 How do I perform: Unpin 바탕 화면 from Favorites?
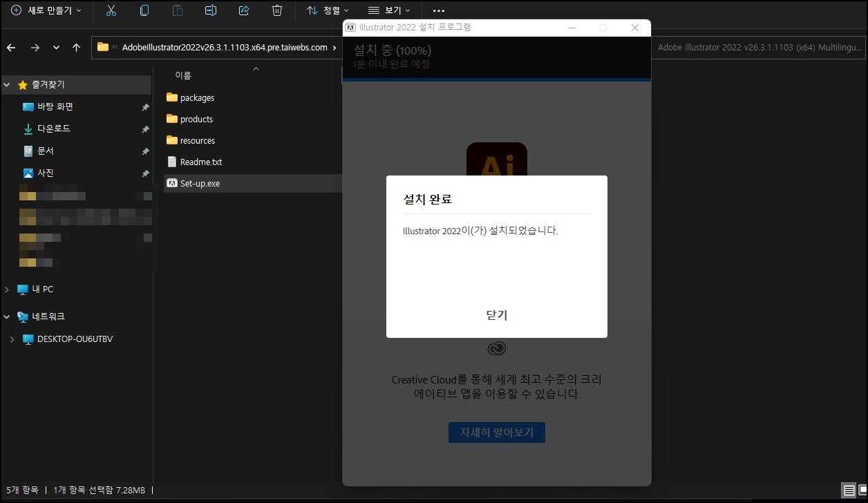[145, 106]
